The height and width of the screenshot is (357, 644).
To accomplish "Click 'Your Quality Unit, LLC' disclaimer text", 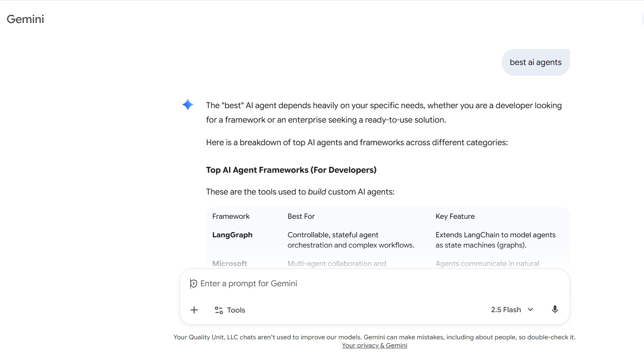I will point(205,337).
